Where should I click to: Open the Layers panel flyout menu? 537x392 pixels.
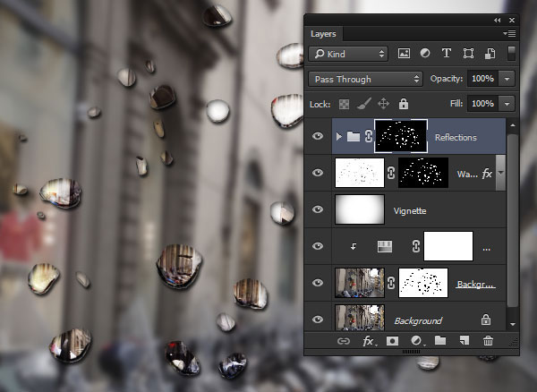[509, 34]
